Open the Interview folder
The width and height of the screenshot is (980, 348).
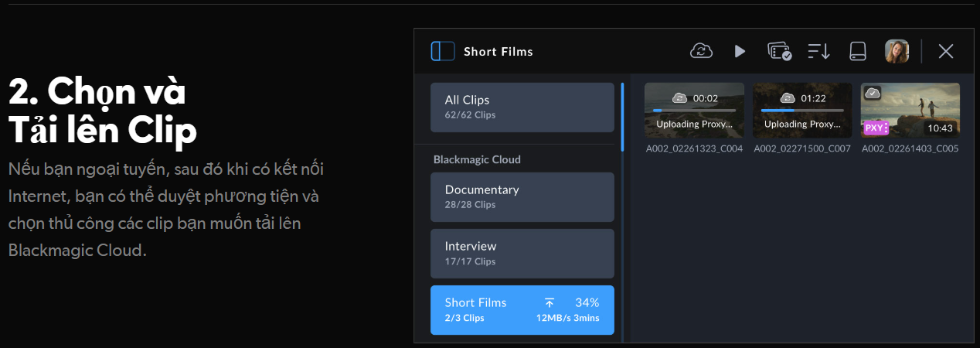(522, 254)
